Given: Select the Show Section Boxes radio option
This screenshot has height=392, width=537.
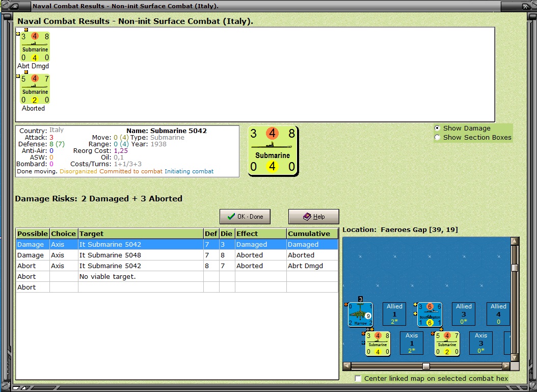Looking at the screenshot, I should point(437,138).
